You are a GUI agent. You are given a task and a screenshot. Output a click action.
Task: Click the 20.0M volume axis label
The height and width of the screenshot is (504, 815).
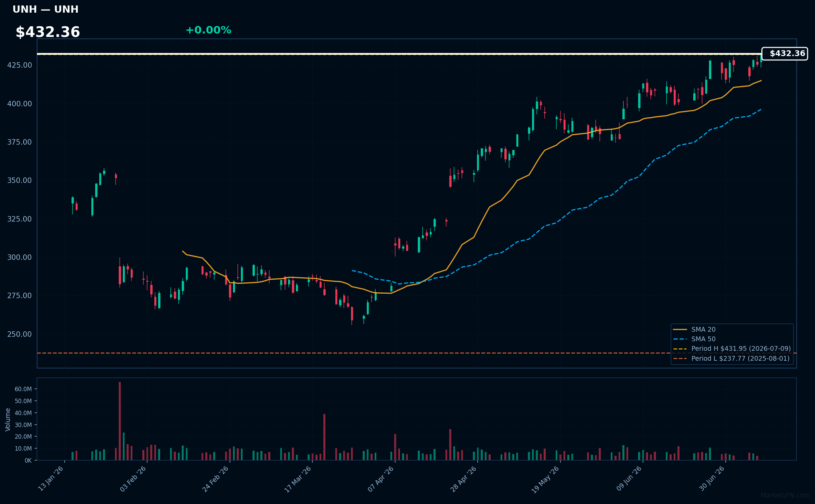pos(23,437)
